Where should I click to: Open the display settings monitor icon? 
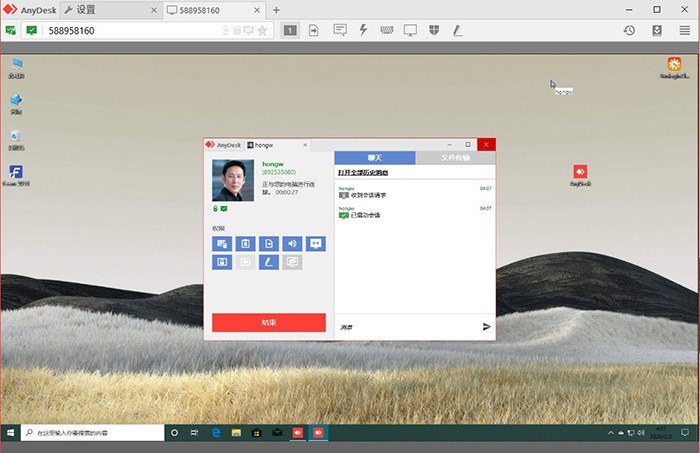click(410, 30)
